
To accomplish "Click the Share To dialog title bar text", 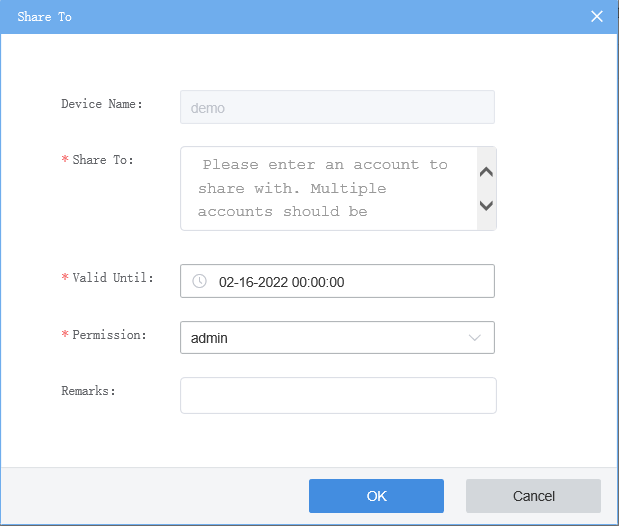I will tap(44, 17).
